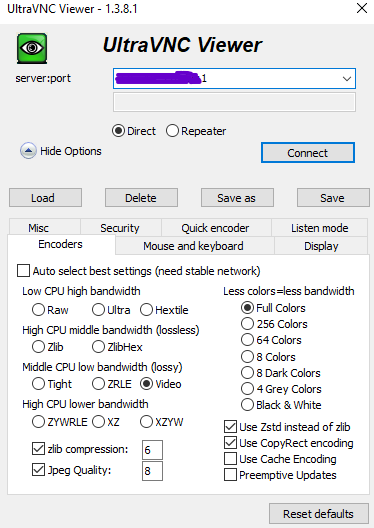Go to the Display tab
The width and height of the screenshot is (374, 528).
[321, 246]
